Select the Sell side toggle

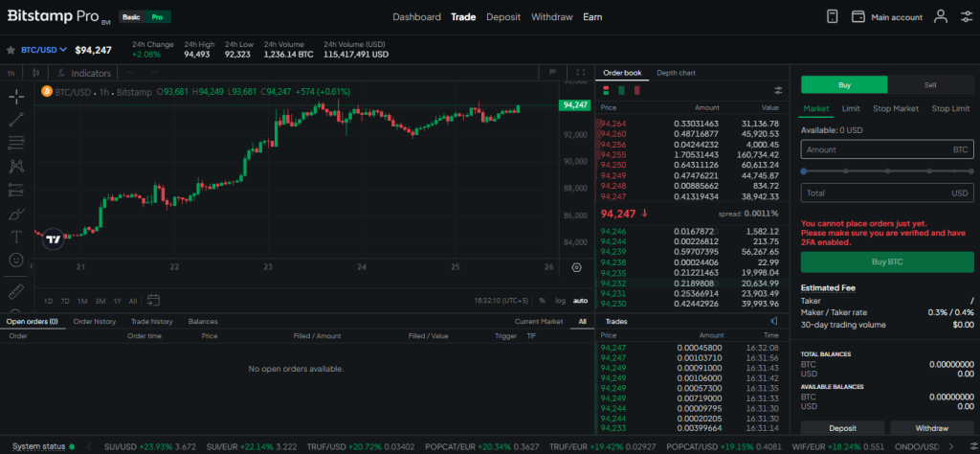[930, 85]
